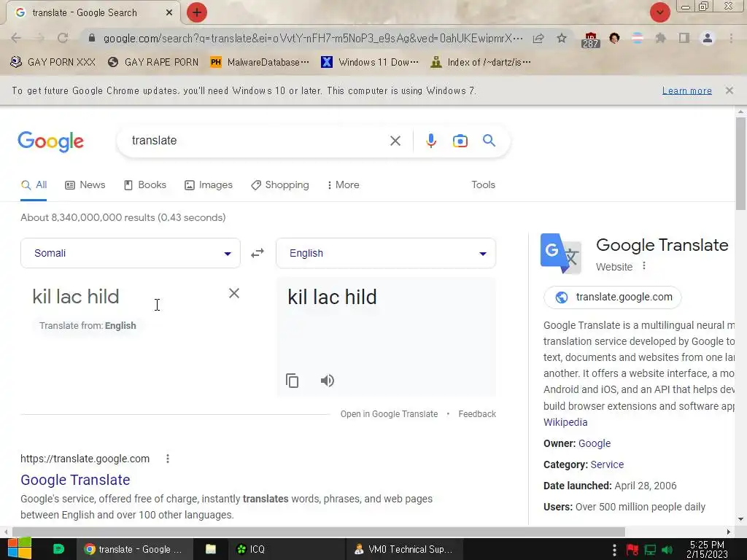The image size is (747, 560).
Task: Expand the More search options menu
Action: click(x=343, y=184)
